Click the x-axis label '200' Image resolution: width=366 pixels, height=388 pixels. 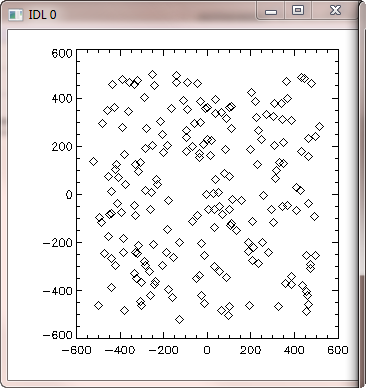(x=250, y=350)
